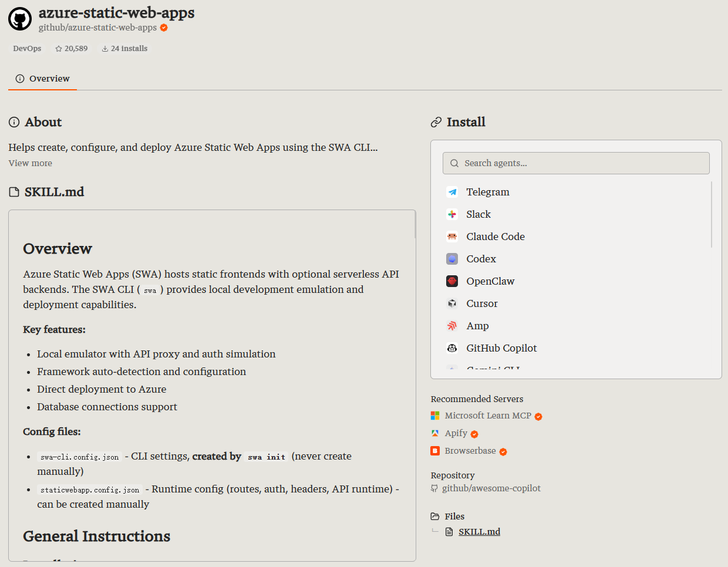Click the SKILL.md content scrollbar
Screen dimensions: 728x567
click(x=415, y=224)
